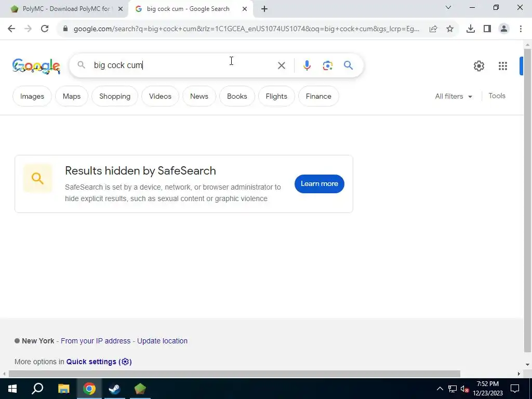Click the vertical page scrollbar
Screen dimensions: 532x399
(x=527, y=200)
